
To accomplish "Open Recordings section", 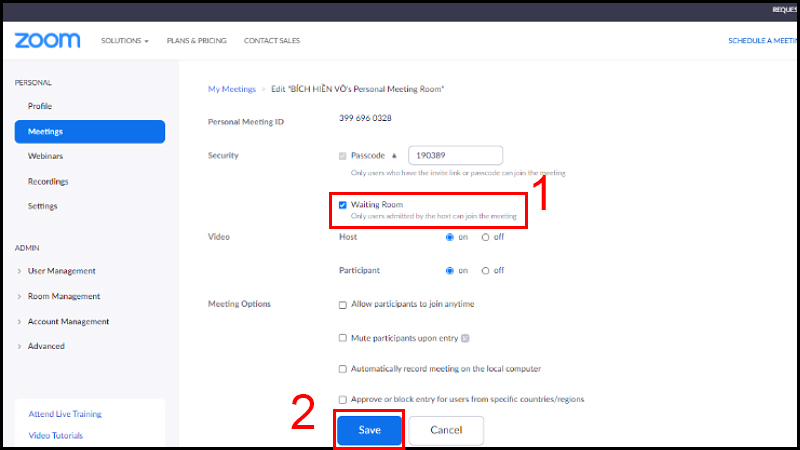I will (x=48, y=182).
